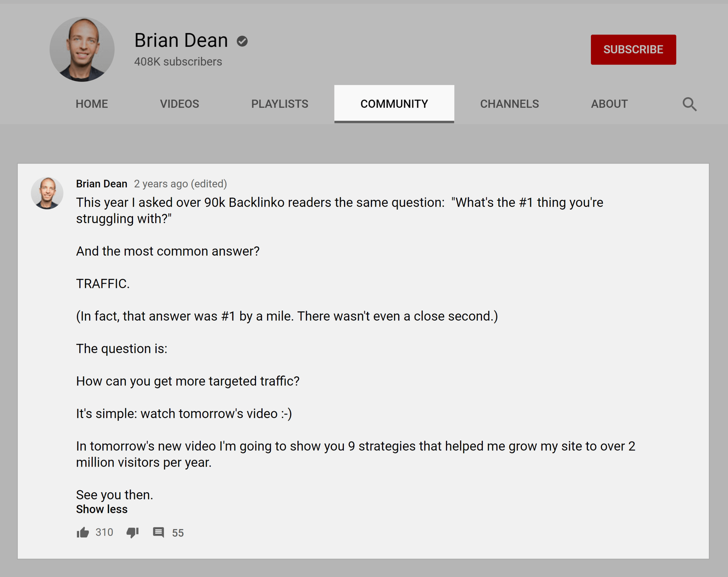Open the Channels section
The width and height of the screenshot is (728, 577).
509,104
